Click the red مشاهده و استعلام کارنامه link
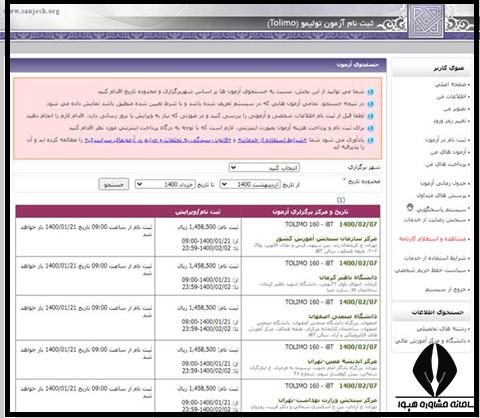The width and height of the screenshot is (480, 418). [x=432, y=239]
